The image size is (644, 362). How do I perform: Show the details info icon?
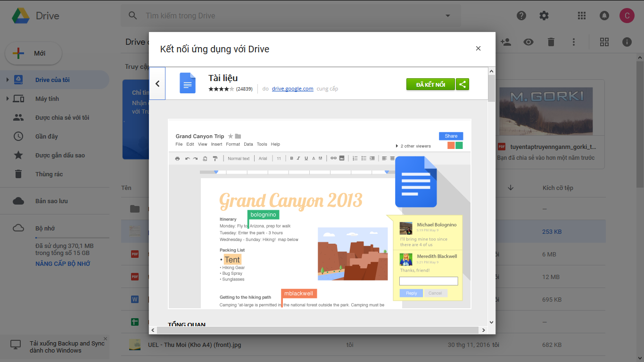(x=627, y=42)
